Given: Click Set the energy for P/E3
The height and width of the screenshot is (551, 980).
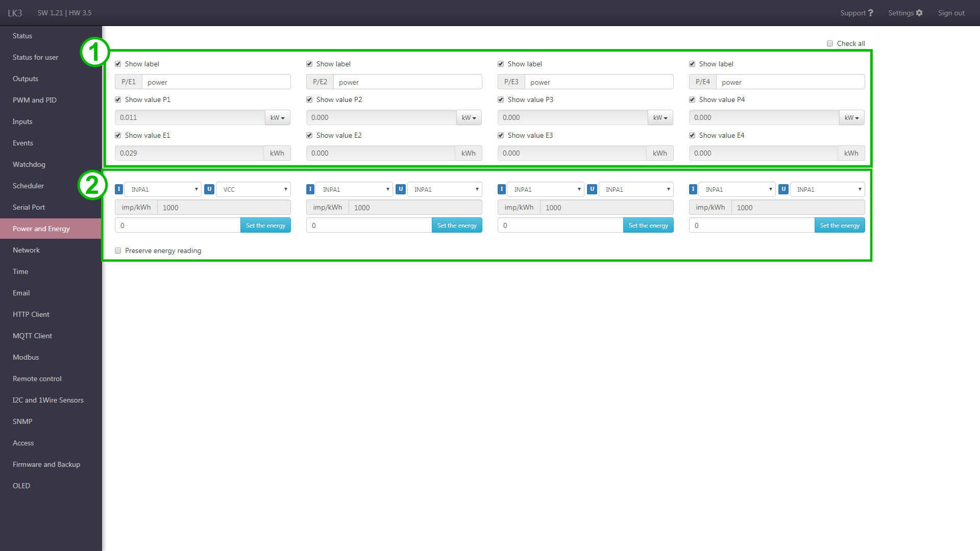Looking at the screenshot, I should 648,225.
